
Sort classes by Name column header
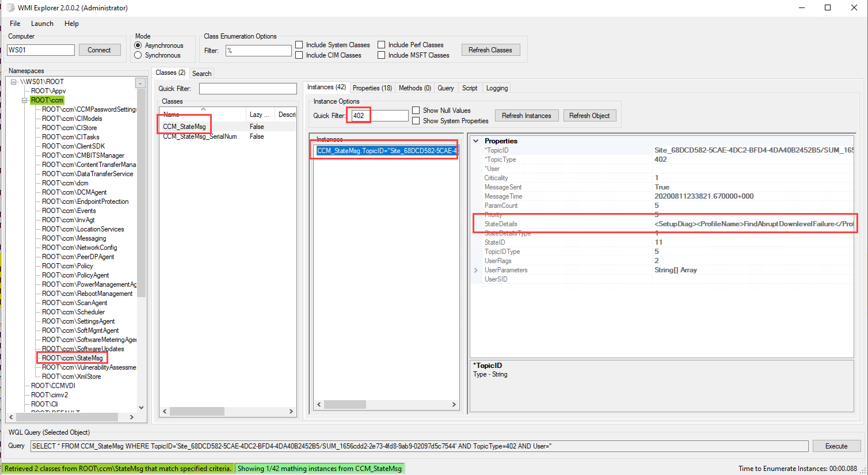203,115
